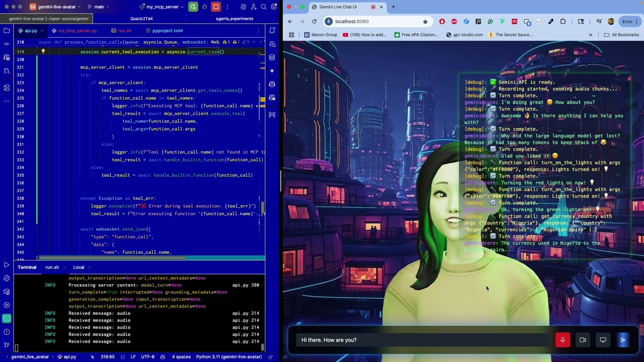Click the PyCharm Rerun my_mcp_server button
The width and height of the screenshot is (644, 362).
pos(193,7)
